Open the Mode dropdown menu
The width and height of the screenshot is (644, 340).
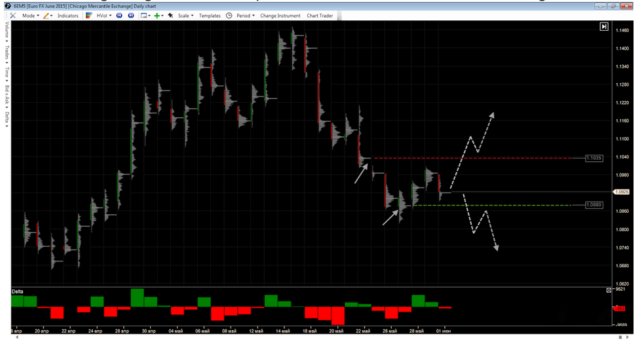click(x=30, y=16)
